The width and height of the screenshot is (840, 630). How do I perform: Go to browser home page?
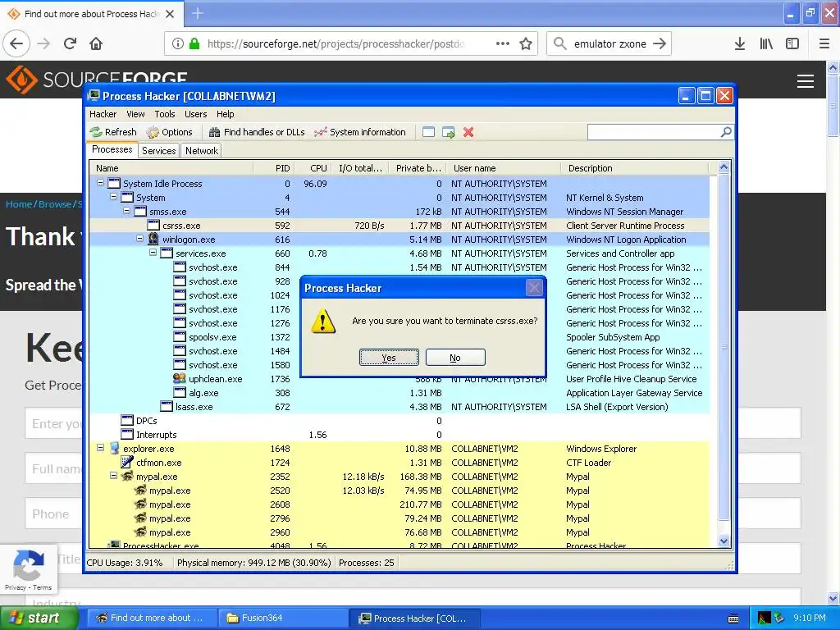[96, 44]
